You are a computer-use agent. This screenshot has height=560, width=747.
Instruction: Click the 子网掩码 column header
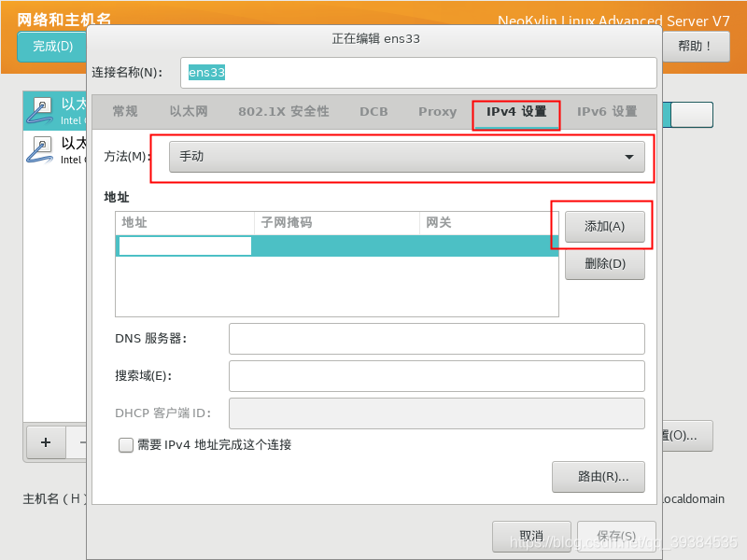[337, 223]
